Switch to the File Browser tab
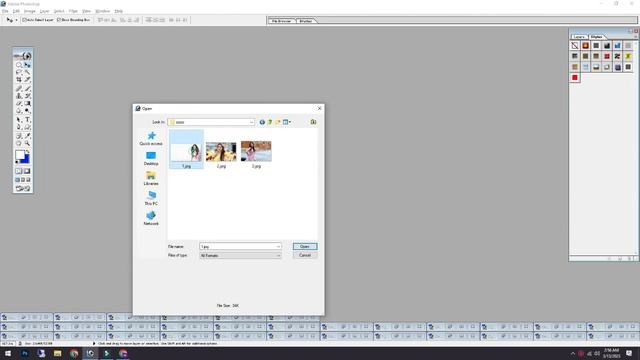 pyautogui.click(x=282, y=21)
